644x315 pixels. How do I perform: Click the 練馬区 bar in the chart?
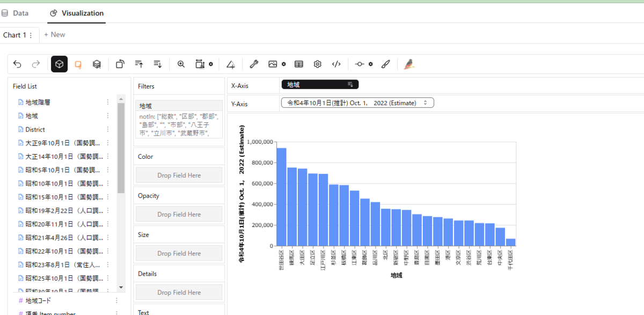(292, 207)
